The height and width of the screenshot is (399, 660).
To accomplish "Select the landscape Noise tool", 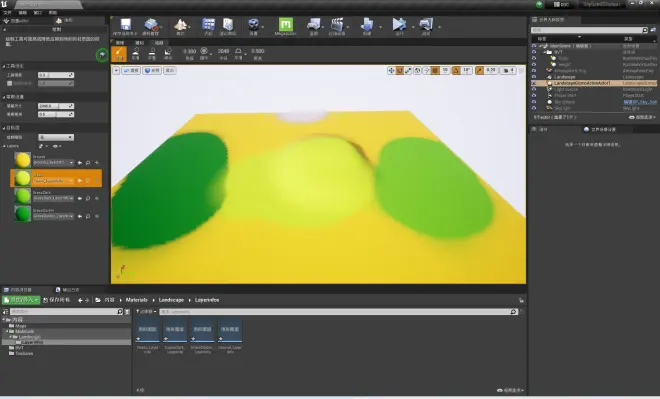I will click(x=168, y=53).
